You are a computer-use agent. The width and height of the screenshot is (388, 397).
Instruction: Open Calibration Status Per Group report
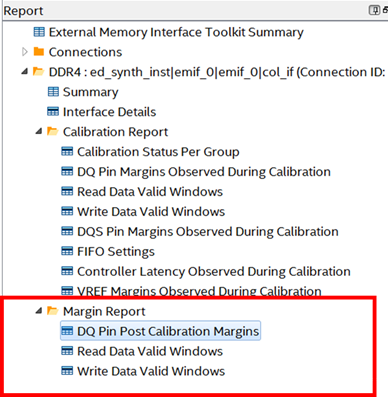pyautogui.click(x=158, y=152)
